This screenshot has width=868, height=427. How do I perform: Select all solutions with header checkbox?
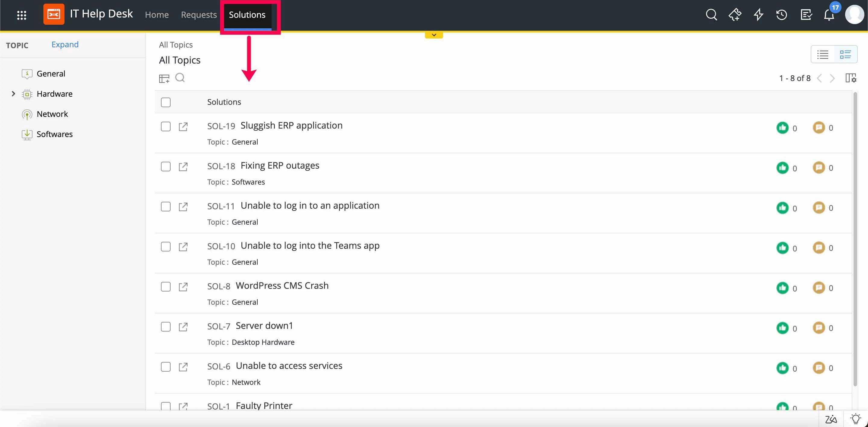[x=165, y=102]
